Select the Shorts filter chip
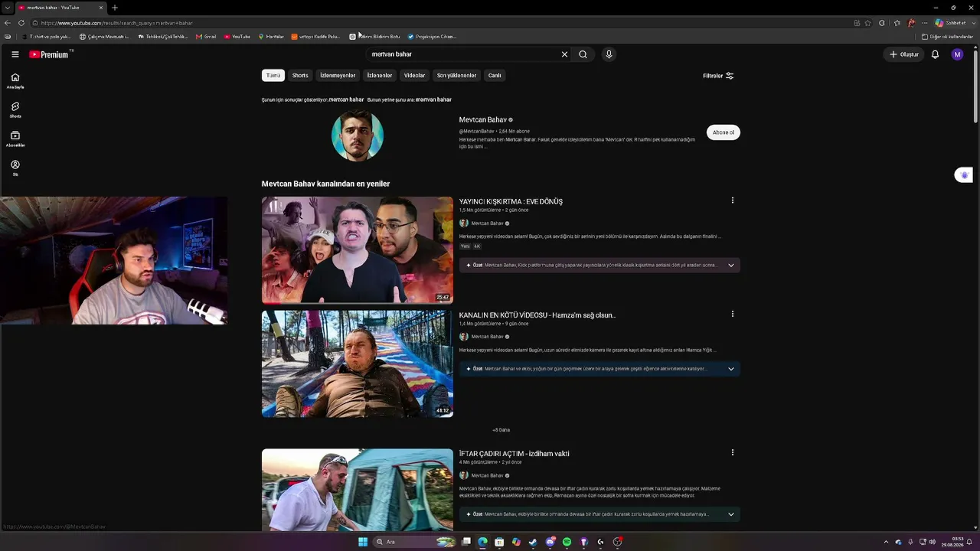 click(x=300, y=76)
